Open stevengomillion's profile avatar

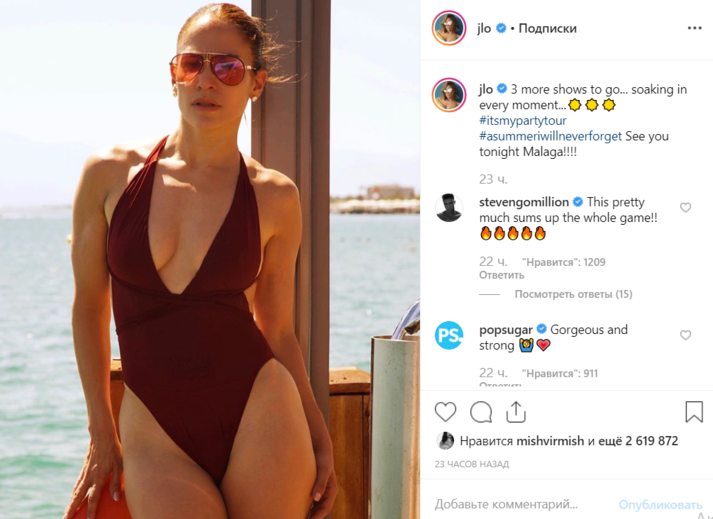click(449, 208)
